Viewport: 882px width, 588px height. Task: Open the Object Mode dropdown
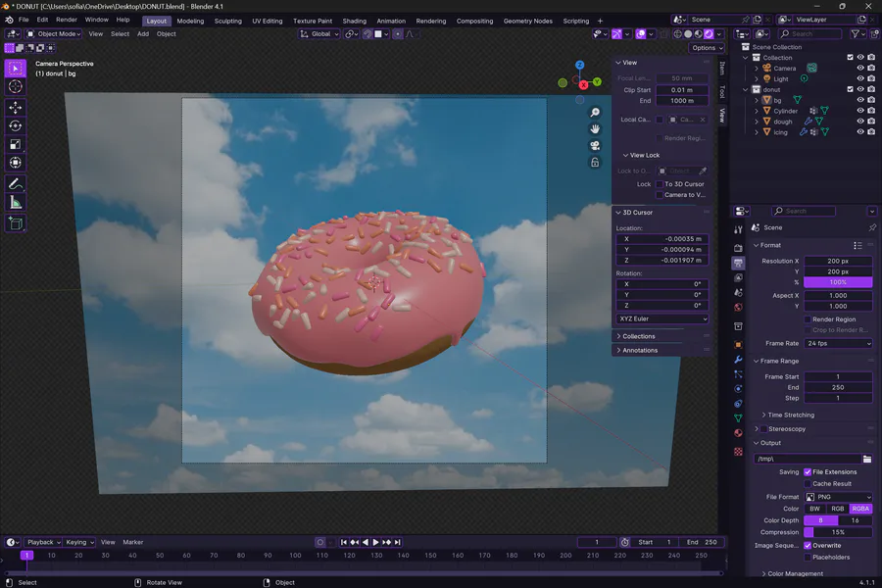[x=54, y=33]
